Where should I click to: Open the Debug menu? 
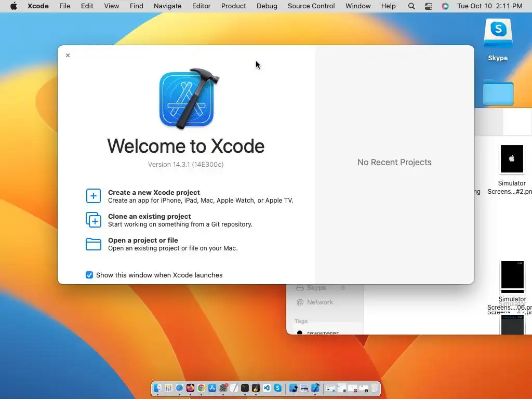[x=267, y=6]
